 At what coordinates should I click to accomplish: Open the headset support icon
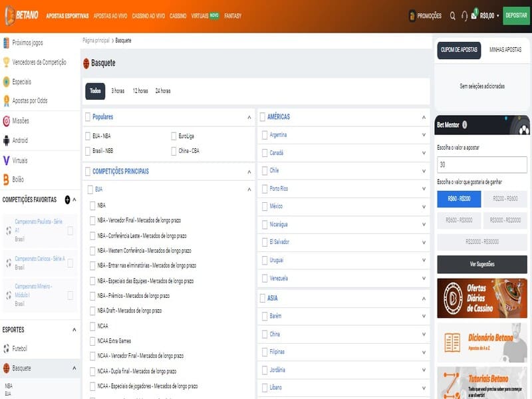[x=464, y=15]
